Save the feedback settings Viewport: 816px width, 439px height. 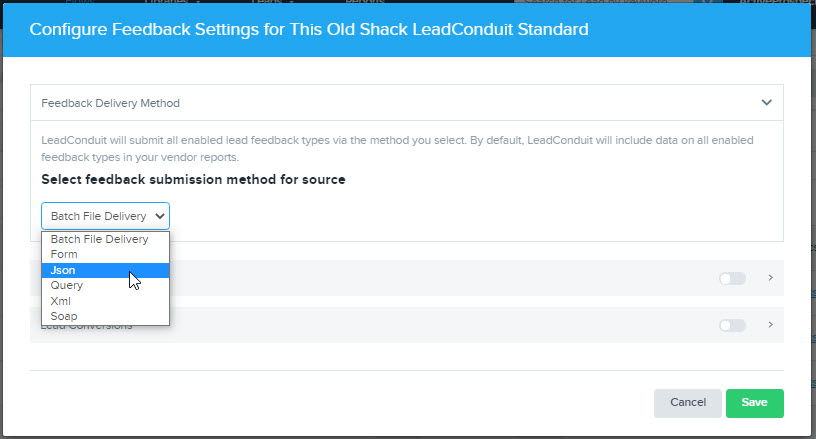[755, 403]
